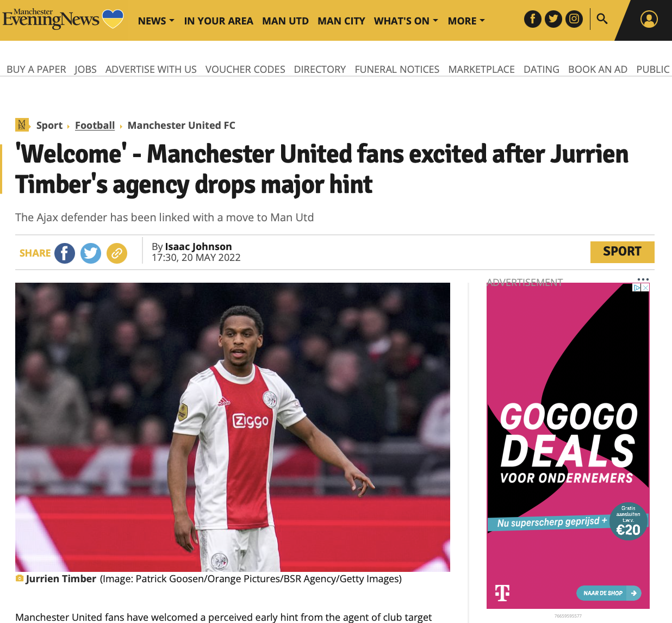Expand the NEWS dropdown menu

pyautogui.click(x=156, y=21)
